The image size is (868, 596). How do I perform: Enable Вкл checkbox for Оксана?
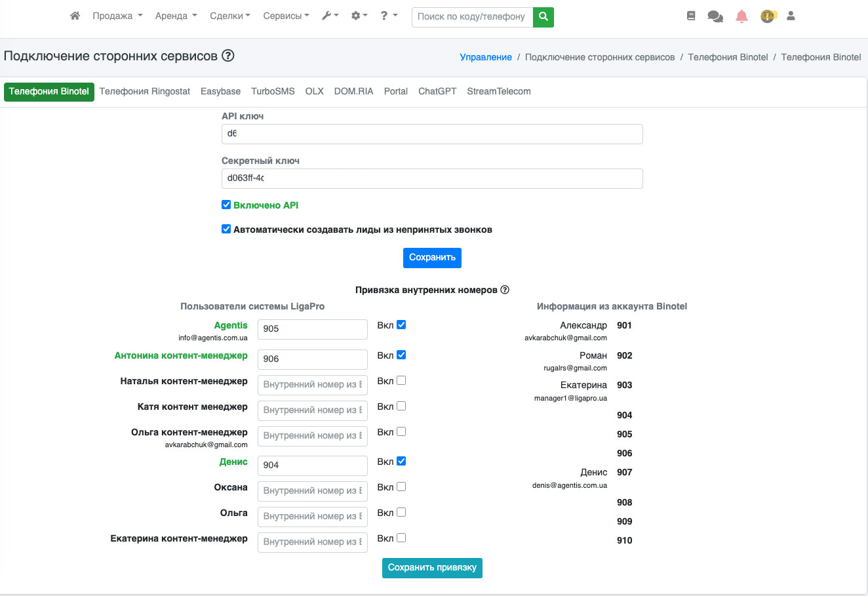click(401, 487)
